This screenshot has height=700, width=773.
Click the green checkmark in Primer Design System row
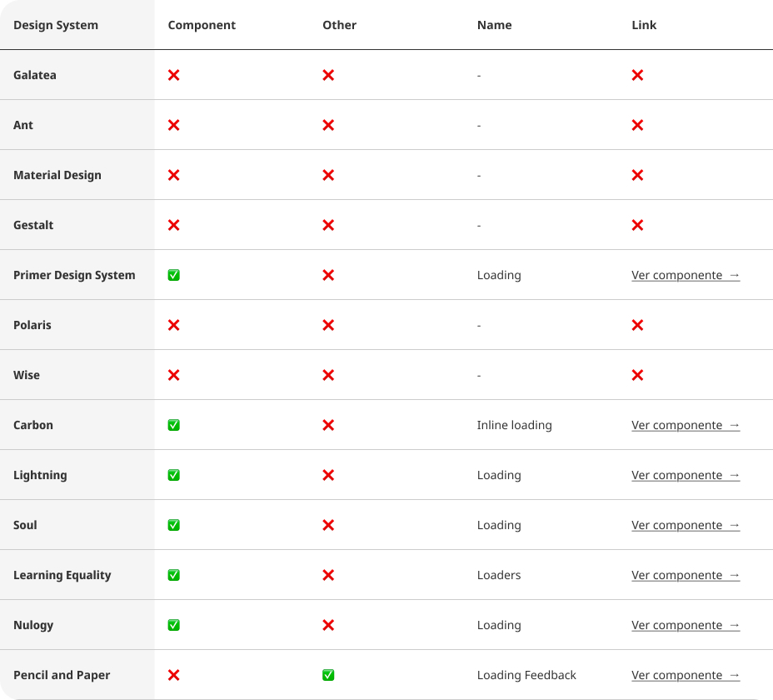pos(173,275)
